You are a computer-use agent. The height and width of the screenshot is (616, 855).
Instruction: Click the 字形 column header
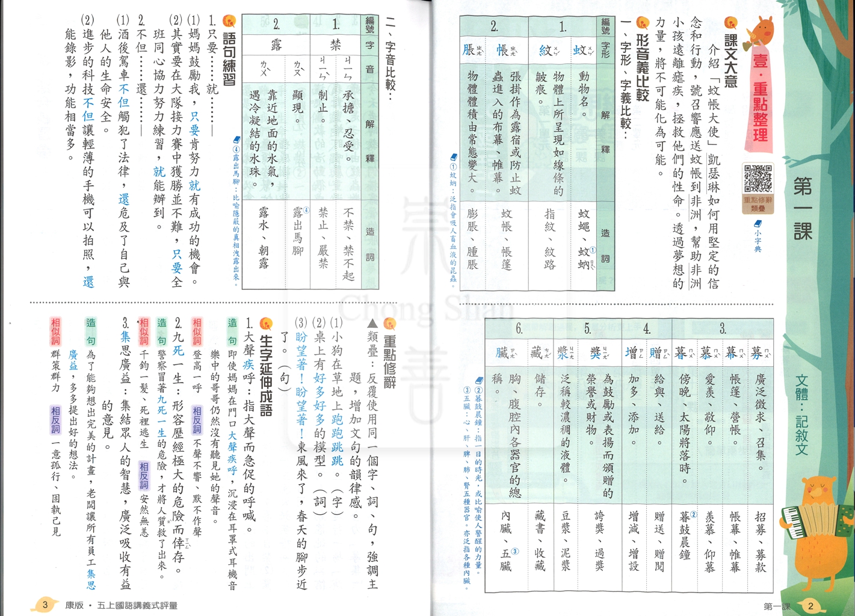pos(605,49)
